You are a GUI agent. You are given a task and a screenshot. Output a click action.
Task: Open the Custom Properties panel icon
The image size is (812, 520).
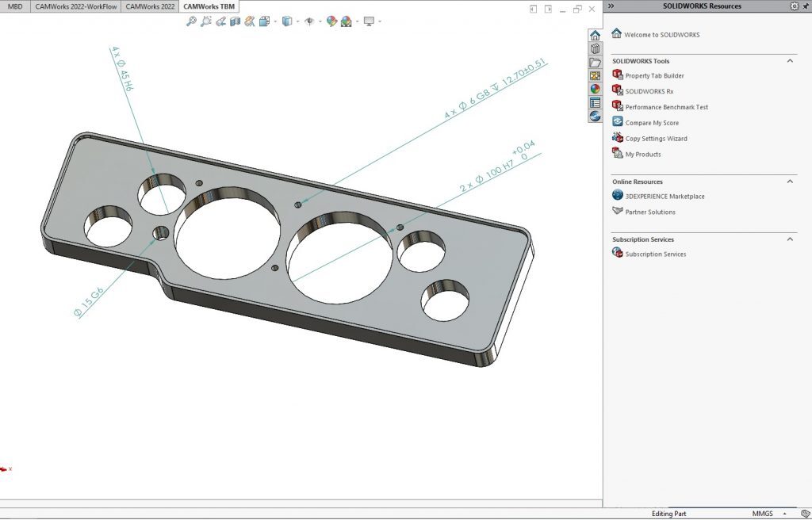tap(595, 101)
